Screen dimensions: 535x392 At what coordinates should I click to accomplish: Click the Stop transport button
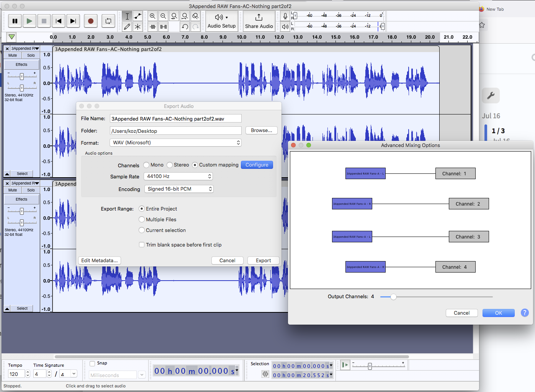[x=44, y=21]
